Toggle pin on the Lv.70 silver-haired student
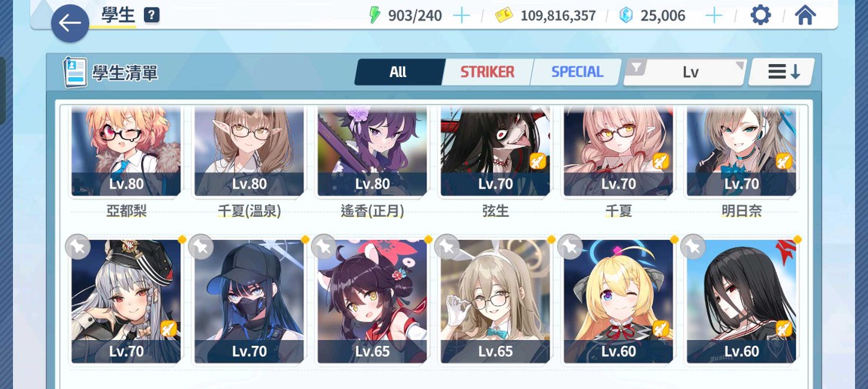The height and width of the screenshot is (389, 868). tap(78, 247)
